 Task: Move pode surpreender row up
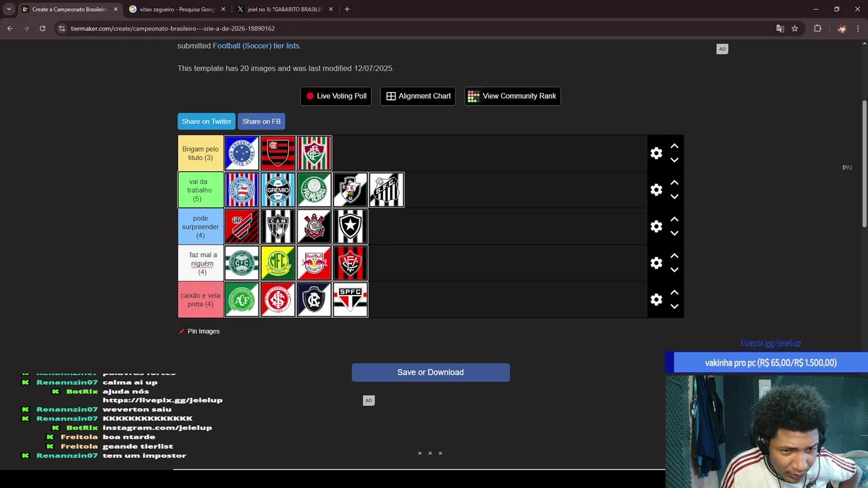(674, 219)
